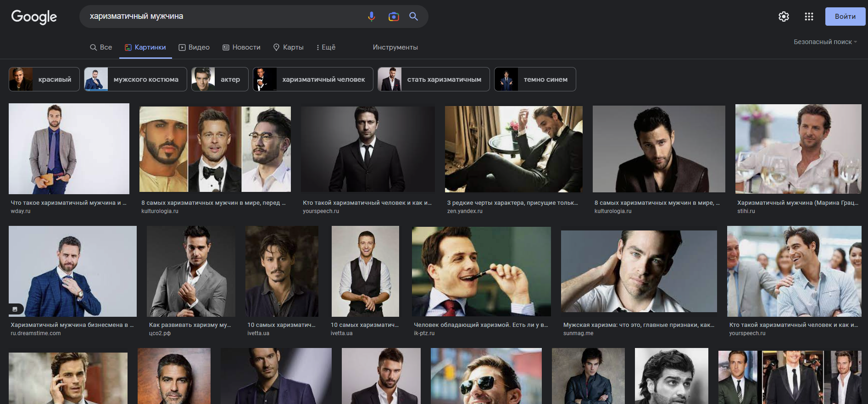
Task: Open the ru.dreamstime.com blue suit thumbnail
Action: click(x=72, y=271)
